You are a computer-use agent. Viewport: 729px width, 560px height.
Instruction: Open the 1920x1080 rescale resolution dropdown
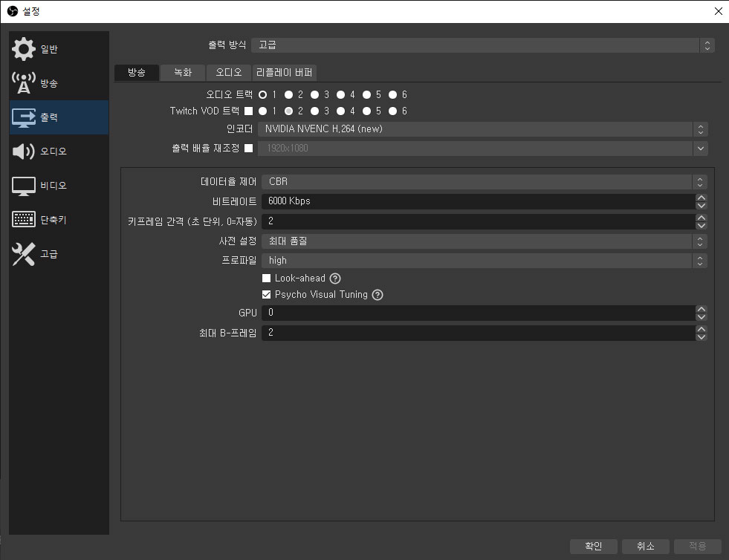point(483,149)
